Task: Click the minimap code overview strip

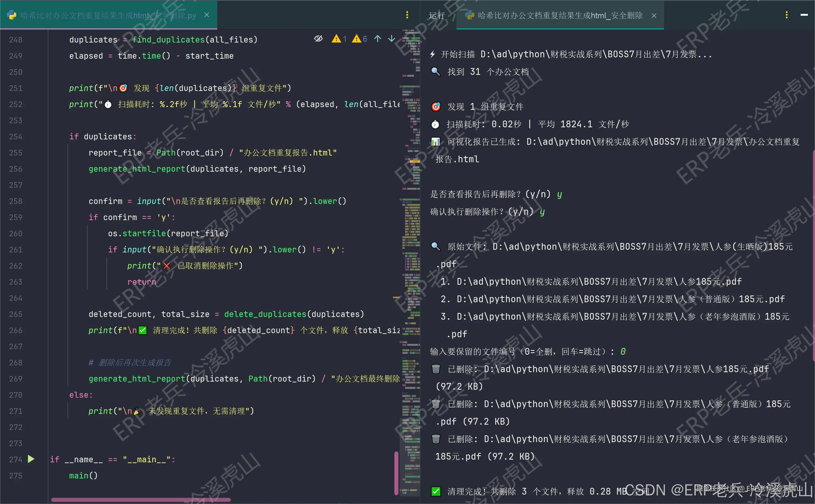Action: point(411,233)
